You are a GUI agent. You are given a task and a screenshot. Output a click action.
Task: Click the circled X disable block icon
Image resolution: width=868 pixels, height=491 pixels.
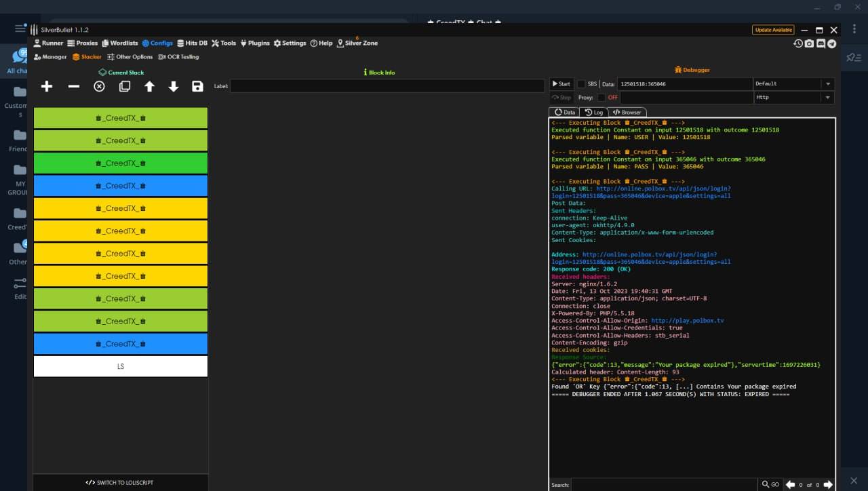[99, 86]
